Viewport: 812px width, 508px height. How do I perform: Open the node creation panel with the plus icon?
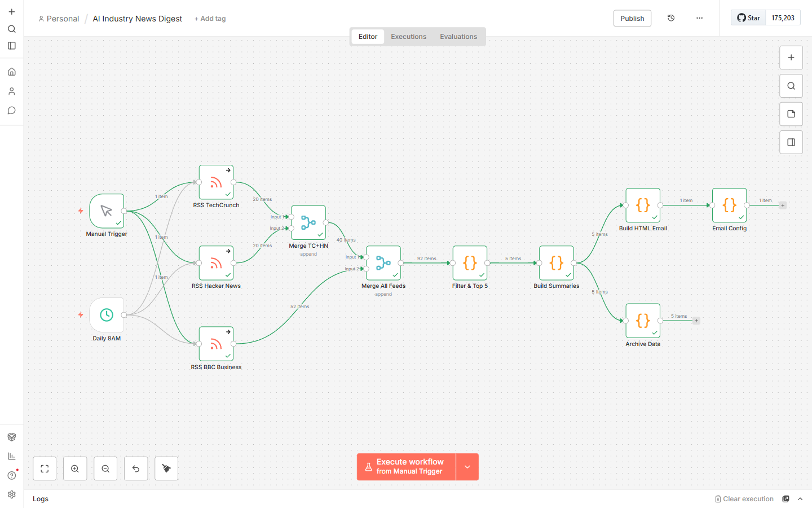tap(791, 57)
